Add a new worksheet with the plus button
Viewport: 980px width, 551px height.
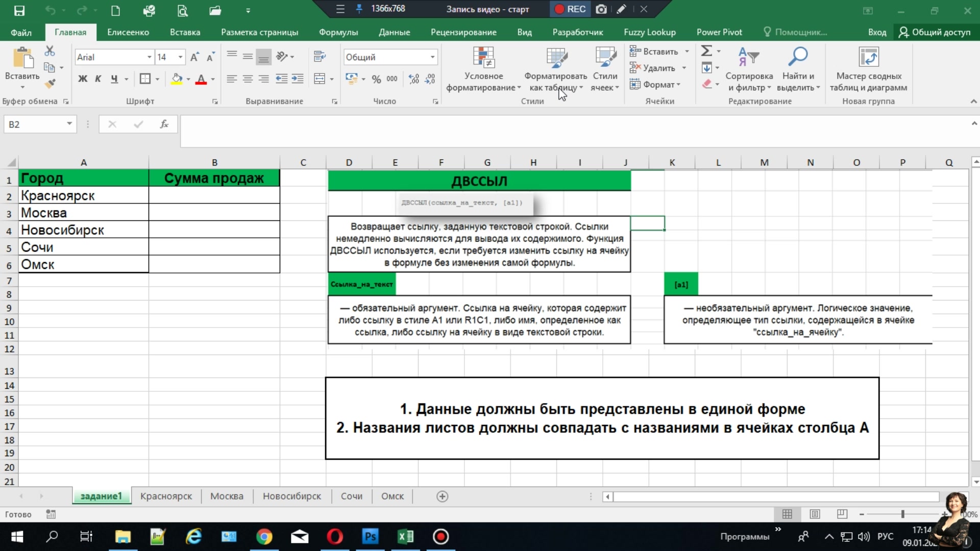coord(442,496)
